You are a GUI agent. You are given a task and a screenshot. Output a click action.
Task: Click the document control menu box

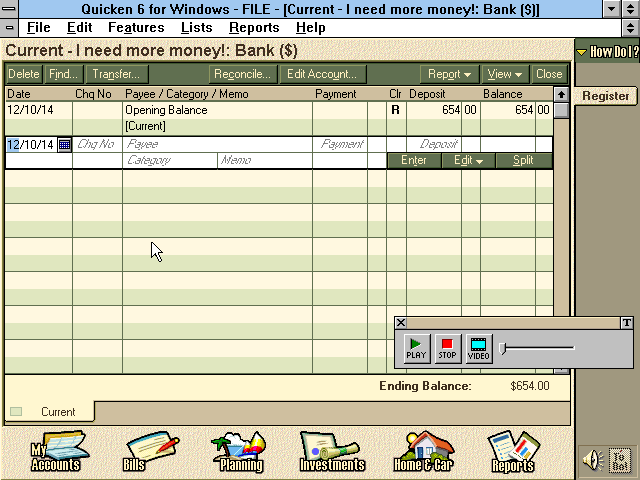[x=9, y=28]
